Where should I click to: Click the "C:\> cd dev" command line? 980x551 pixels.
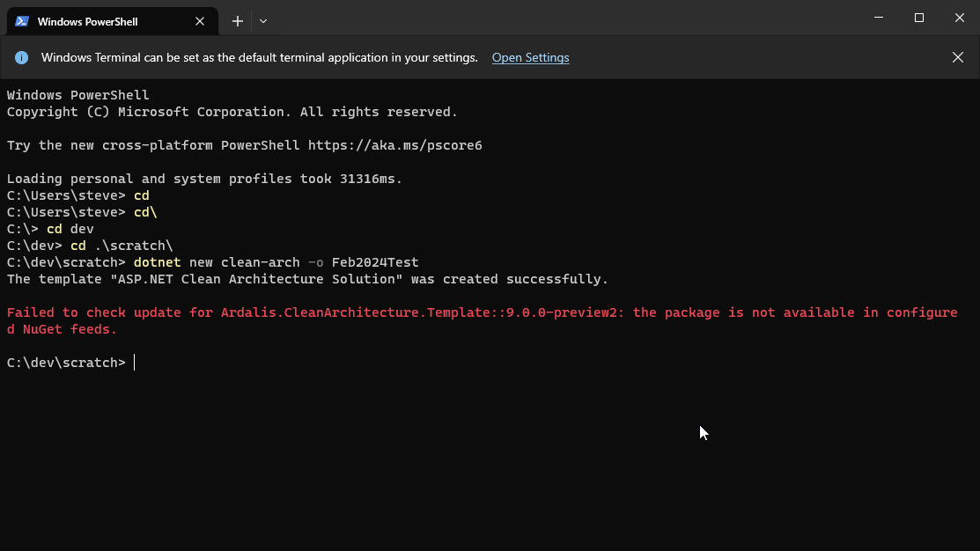pyautogui.click(x=50, y=229)
